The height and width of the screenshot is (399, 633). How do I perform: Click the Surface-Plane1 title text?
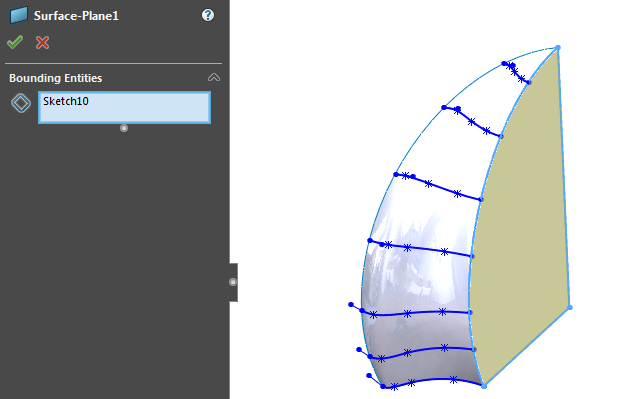click(76, 16)
